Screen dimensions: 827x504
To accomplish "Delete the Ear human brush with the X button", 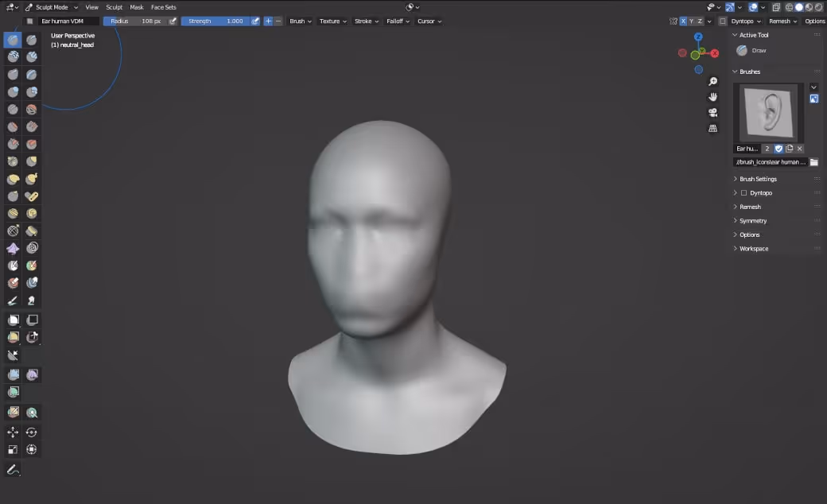I will [x=800, y=148].
